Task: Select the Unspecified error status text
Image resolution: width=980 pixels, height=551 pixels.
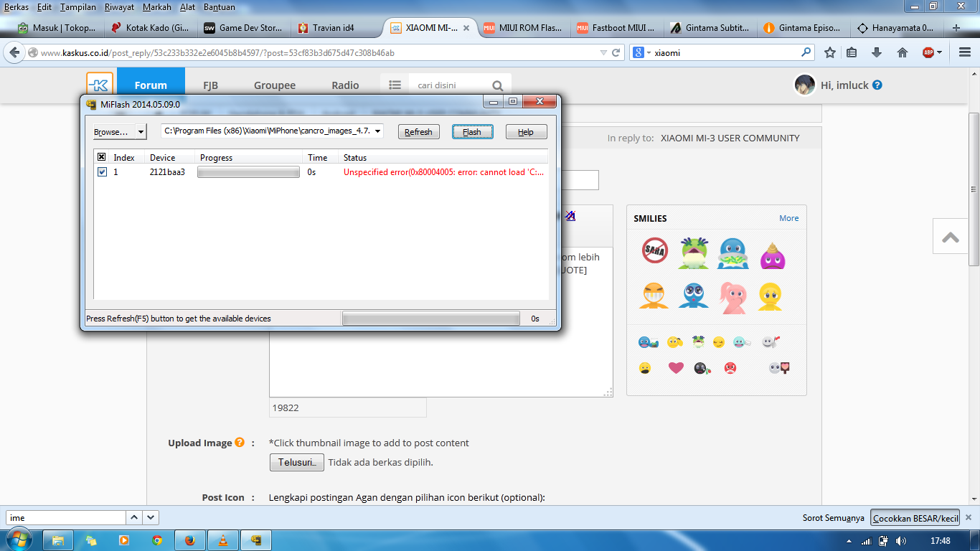Action: pos(443,172)
